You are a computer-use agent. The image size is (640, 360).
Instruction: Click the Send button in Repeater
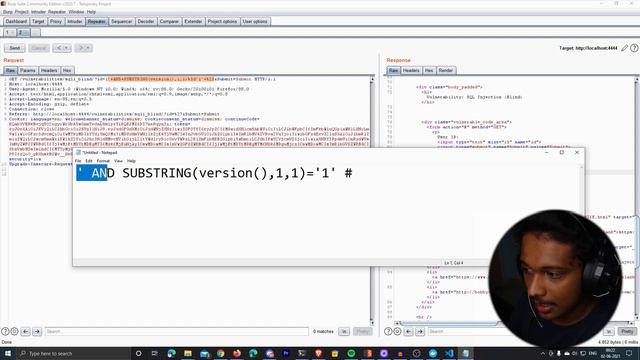[15, 48]
